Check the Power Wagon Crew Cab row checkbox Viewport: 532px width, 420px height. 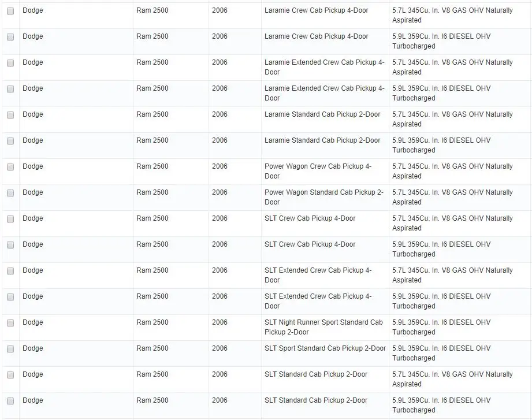pyautogui.click(x=10, y=167)
